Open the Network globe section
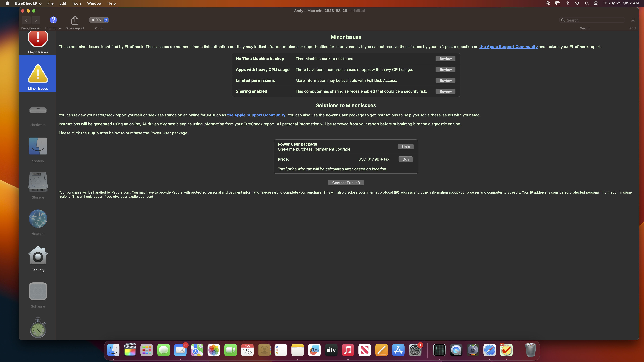This screenshot has height=362, width=644. click(x=38, y=219)
